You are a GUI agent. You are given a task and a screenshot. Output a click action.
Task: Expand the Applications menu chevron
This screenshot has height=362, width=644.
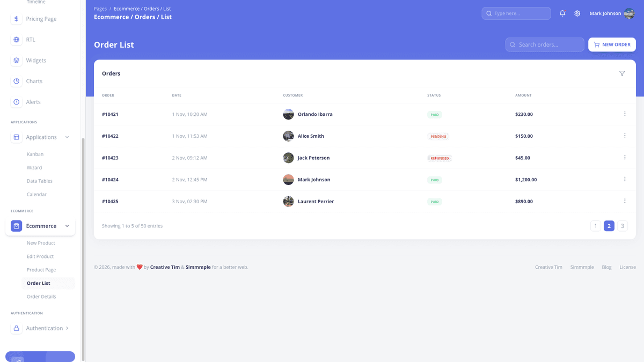point(67,137)
